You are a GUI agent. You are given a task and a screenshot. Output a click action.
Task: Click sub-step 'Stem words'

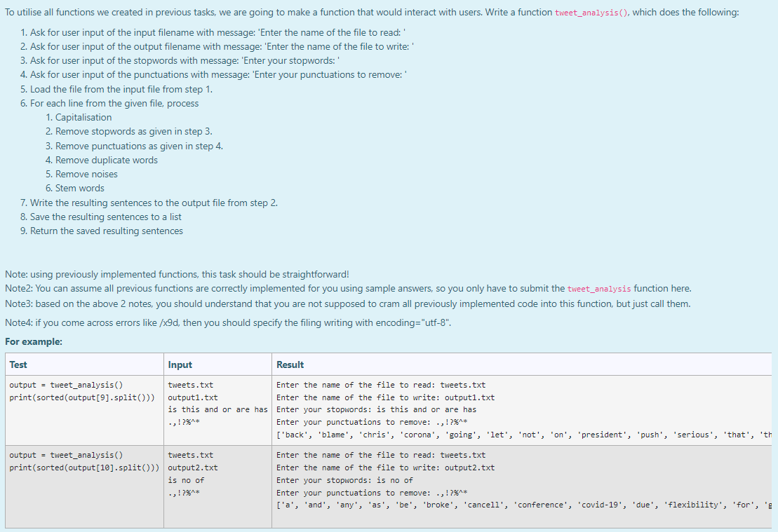(x=79, y=189)
